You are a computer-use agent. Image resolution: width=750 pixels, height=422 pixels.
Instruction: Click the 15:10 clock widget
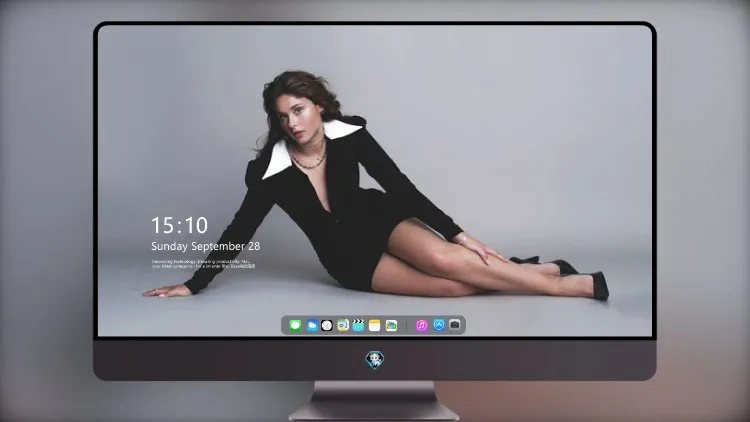click(x=179, y=225)
